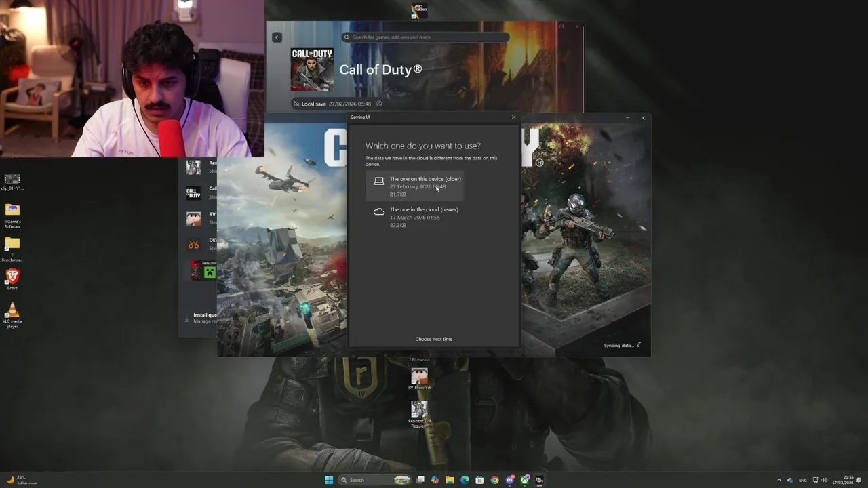Select the DEV game entry with the orange icon
868x488 pixels.
[201, 244]
